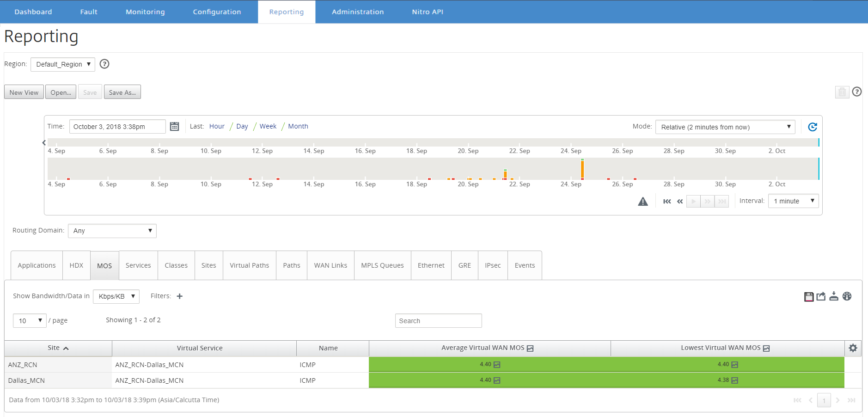This screenshot has width=868, height=417.
Task: Click the export share icon
Action: click(x=821, y=296)
